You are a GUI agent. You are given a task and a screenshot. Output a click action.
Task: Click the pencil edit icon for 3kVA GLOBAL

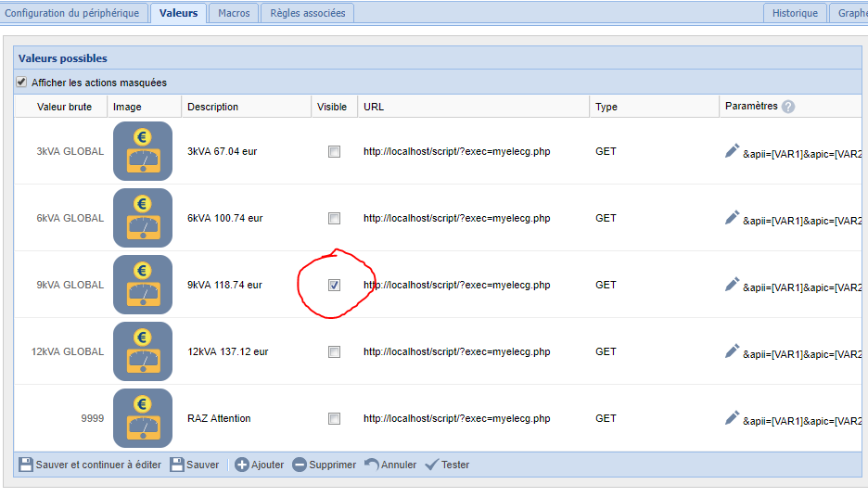pos(732,151)
